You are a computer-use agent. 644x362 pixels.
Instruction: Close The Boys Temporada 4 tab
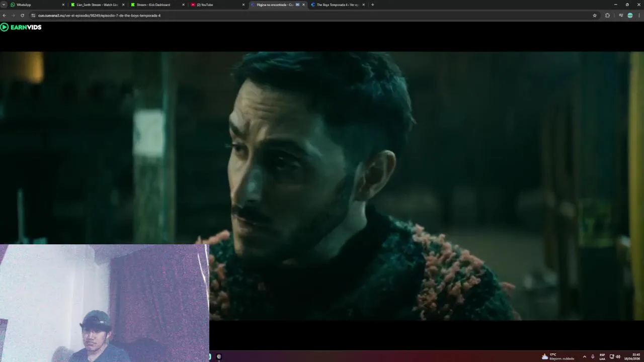363,5
